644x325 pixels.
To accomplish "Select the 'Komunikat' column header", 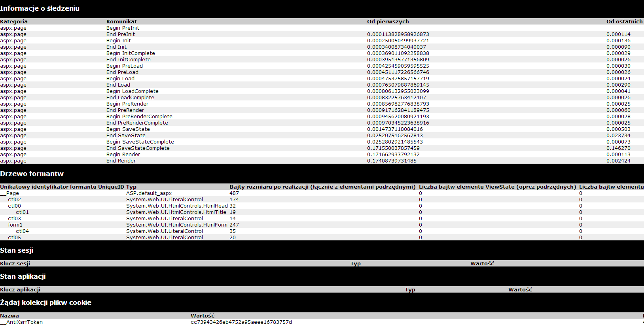I will click(x=121, y=22).
